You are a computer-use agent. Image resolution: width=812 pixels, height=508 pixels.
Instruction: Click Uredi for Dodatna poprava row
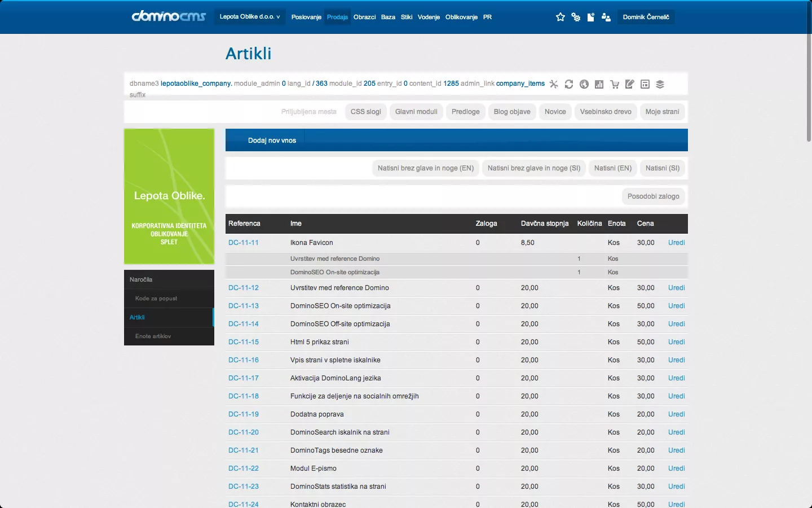tap(676, 414)
